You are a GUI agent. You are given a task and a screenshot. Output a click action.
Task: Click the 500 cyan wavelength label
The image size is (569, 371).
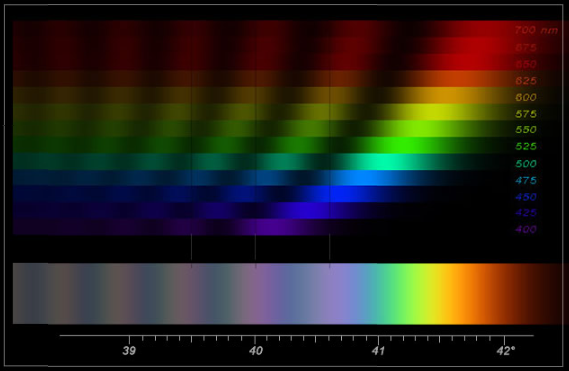[526, 164]
